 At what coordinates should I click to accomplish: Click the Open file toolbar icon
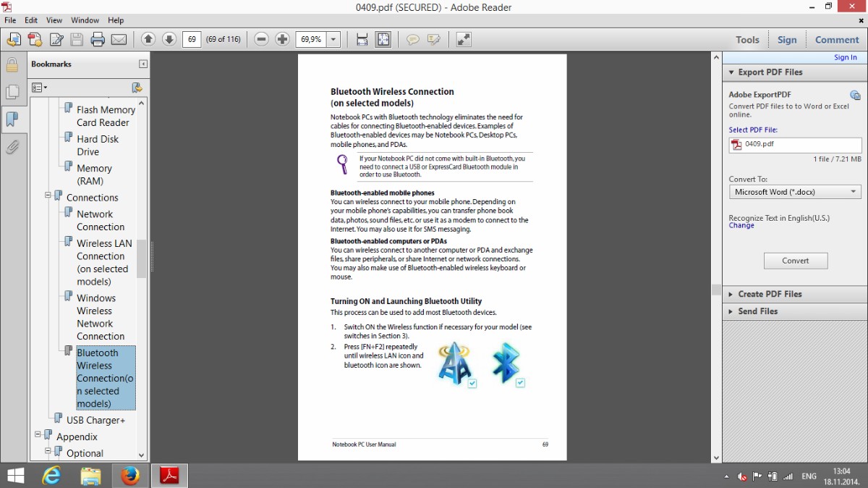14,40
